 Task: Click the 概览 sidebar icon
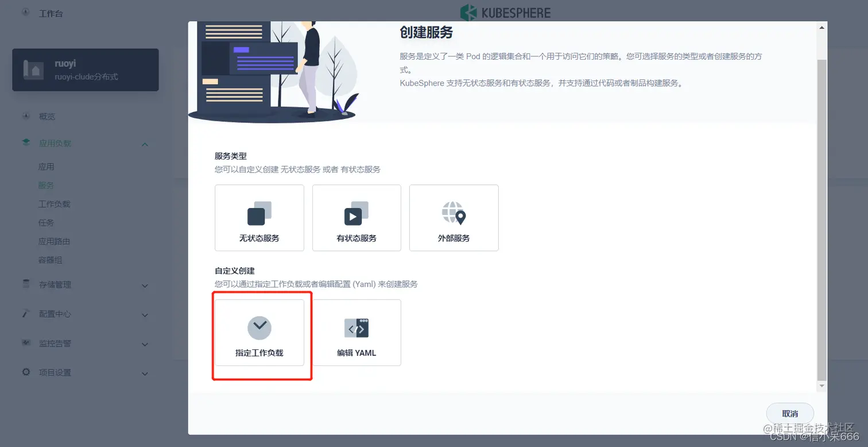click(25, 116)
